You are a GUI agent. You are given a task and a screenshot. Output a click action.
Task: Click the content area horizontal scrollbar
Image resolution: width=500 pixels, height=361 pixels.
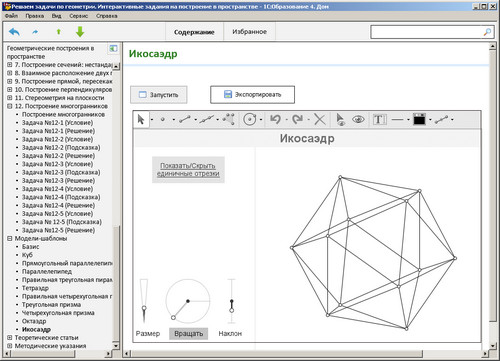point(277,354)
